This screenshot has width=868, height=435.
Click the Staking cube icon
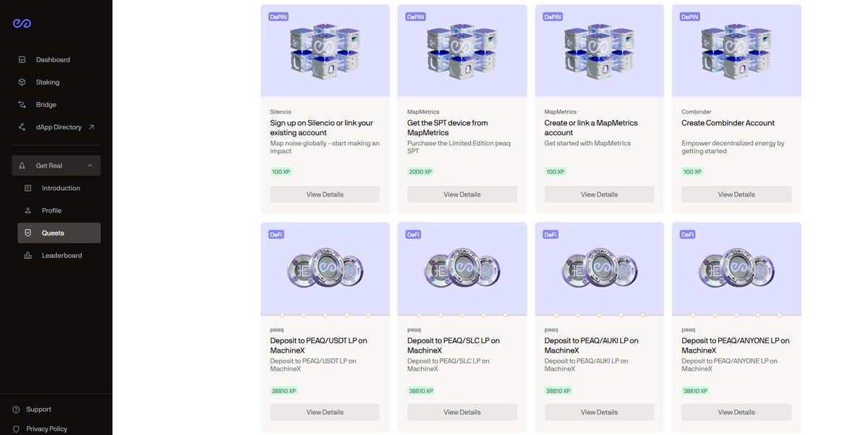(x=22, y=82)
